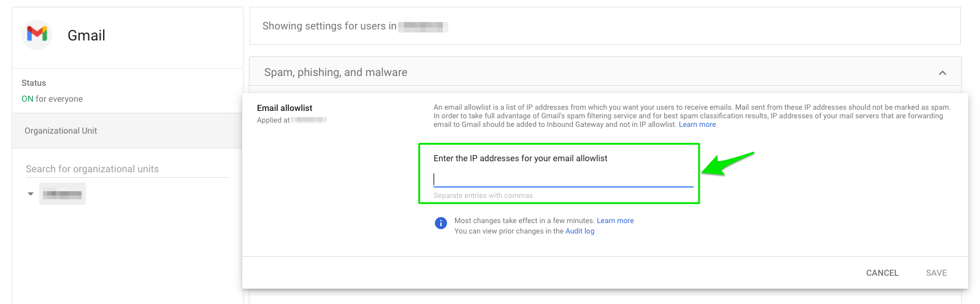
Task: Click the Showing settings for users banner
Action: [605, 26]
